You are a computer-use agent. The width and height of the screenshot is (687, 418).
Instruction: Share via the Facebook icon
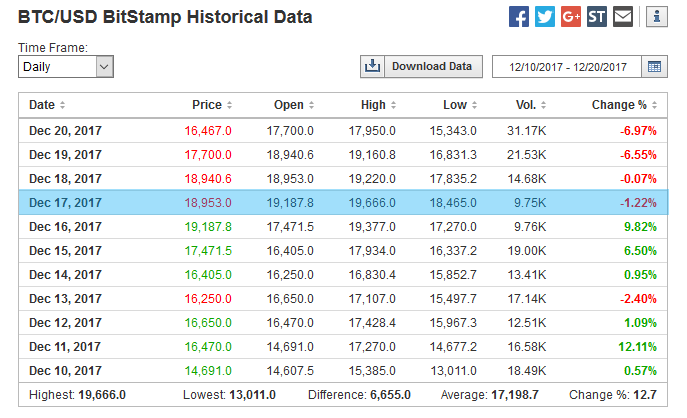click(519, 17)
